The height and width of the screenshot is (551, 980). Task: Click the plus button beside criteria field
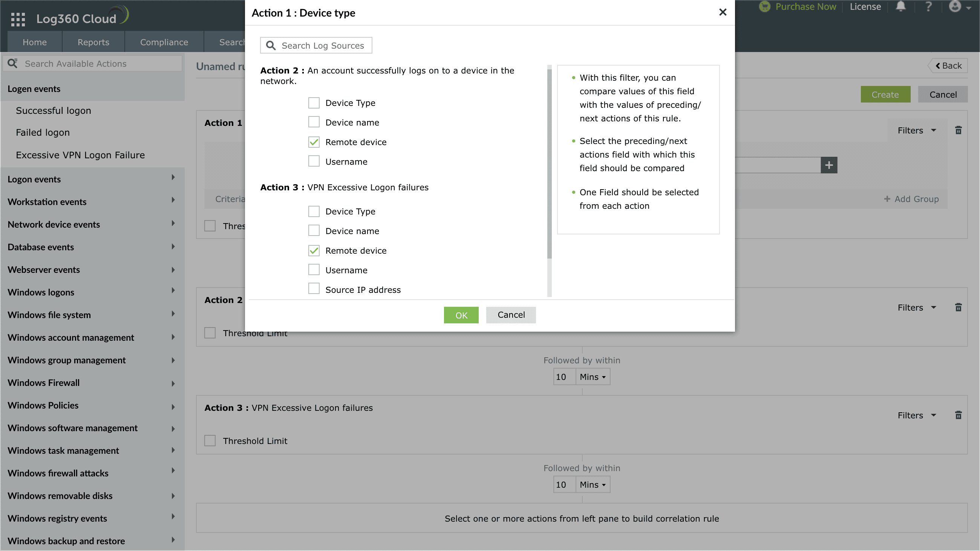tap(829, 165)
